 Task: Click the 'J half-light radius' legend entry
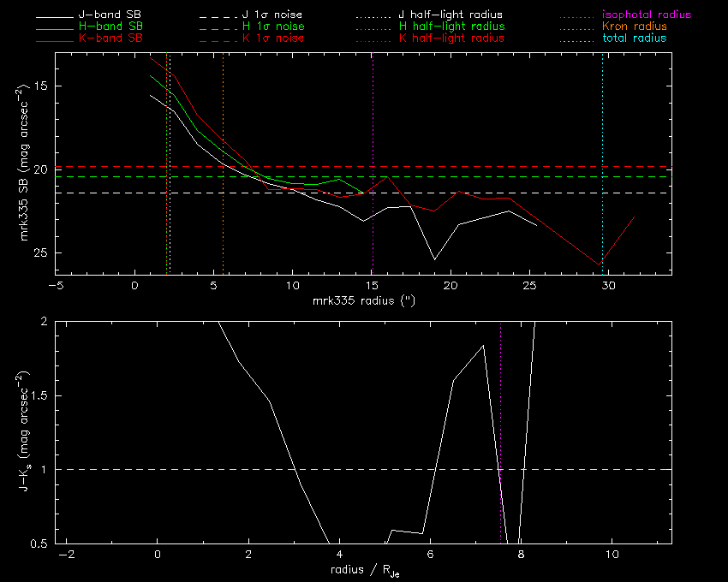451,15
